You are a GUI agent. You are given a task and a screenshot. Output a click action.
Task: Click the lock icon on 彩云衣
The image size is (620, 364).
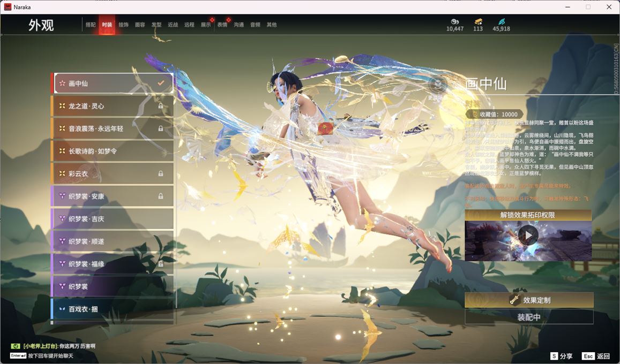[161, 173]
